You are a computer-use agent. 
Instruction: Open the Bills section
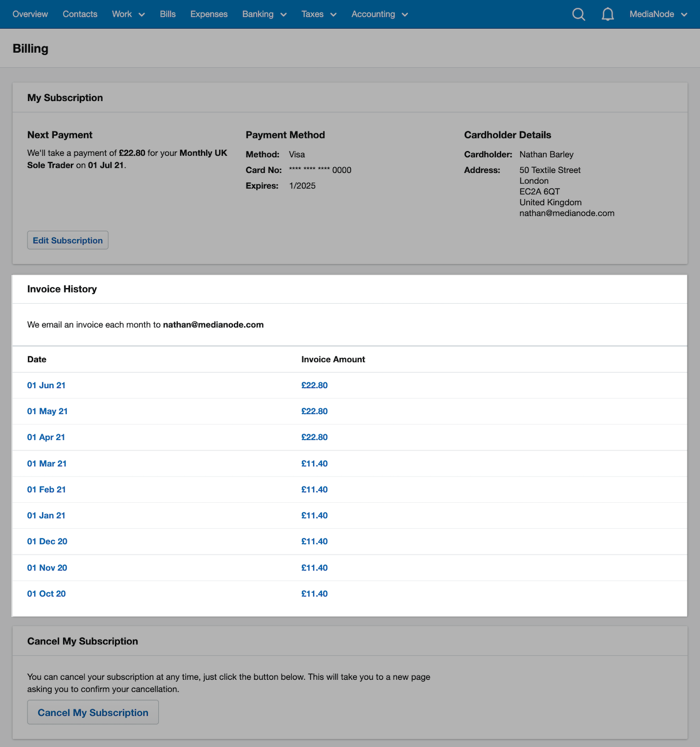168,14
